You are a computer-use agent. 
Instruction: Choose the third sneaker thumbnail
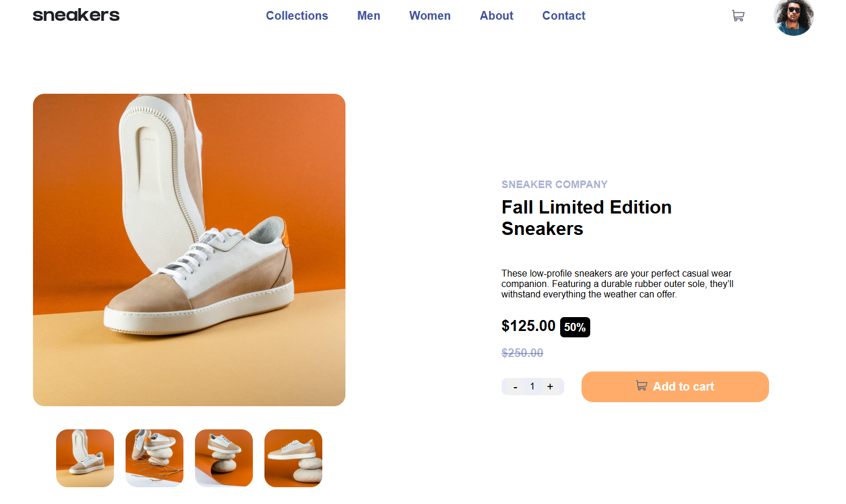[224, 458]
